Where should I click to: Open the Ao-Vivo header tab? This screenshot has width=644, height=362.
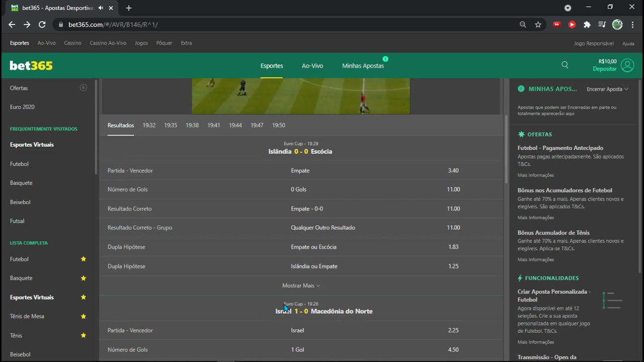[x=312, y=66]
